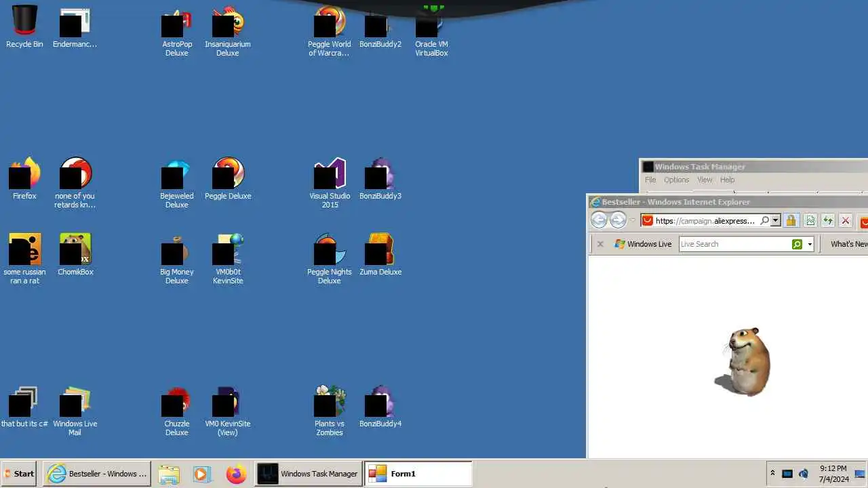Select the 'some russian ran a rat' icon
868x488 pixels.
click(x=24, y=260)
